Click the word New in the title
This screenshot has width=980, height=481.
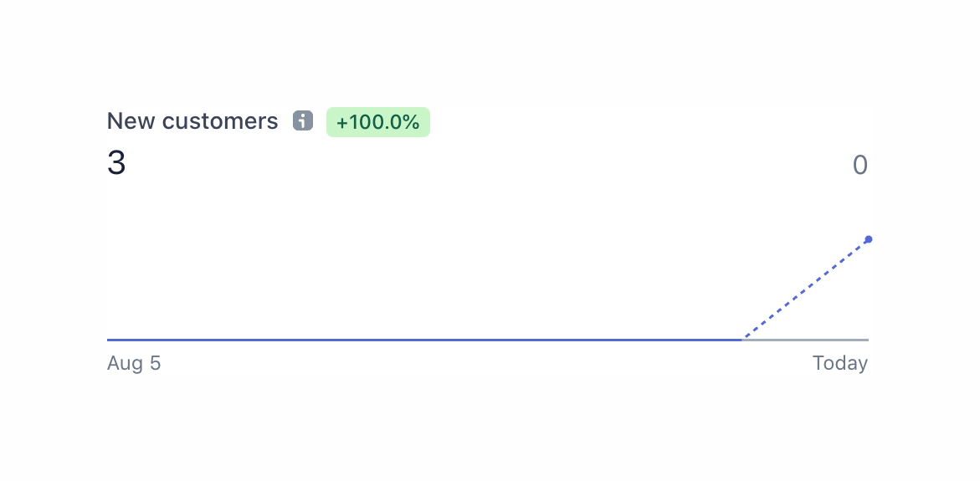131,121
